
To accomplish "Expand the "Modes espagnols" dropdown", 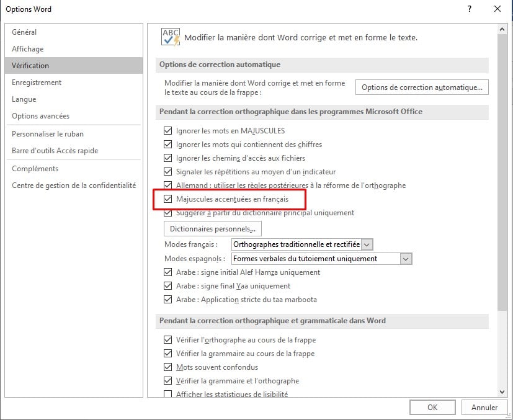I will [406, 259].
